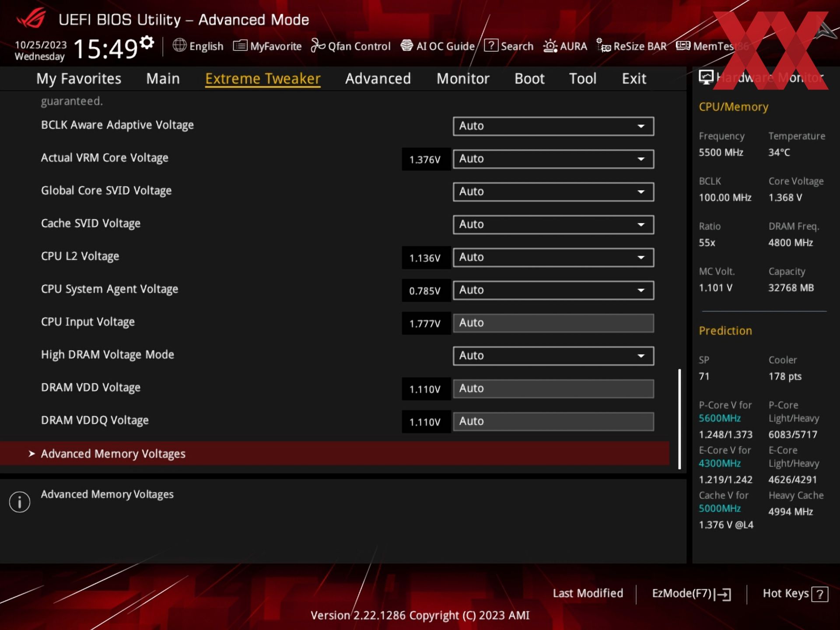The image size is (840, 630).
Task: Click the 1.777V input voltage value
Action: pos(425,323)
